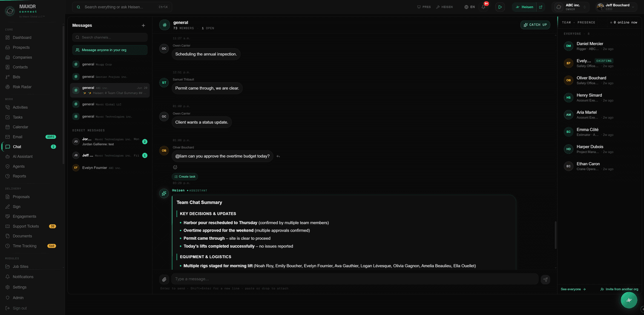Open the notifications bell in the top bar
This screenshot has width=644, height=315.
483,7
